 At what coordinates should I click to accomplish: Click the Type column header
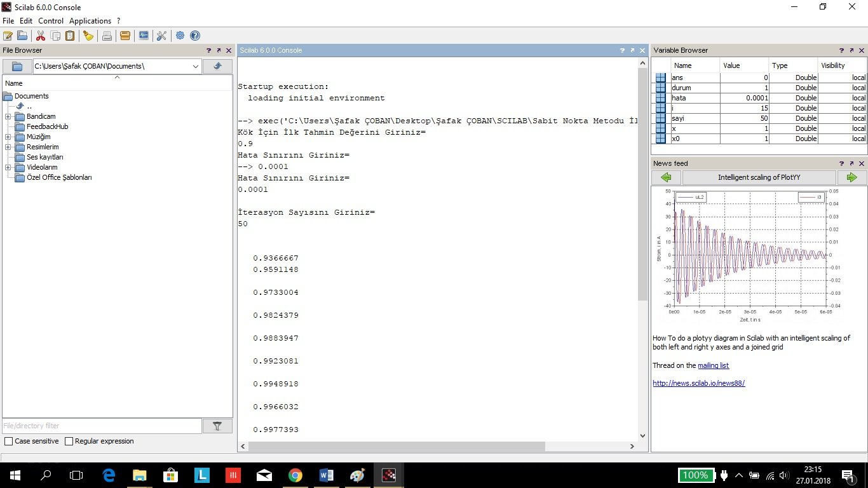point(793,65)
